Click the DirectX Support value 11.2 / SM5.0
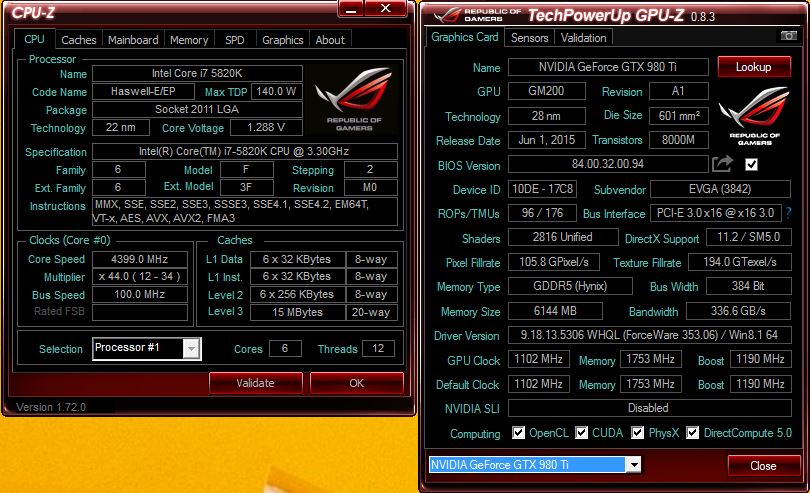This screenshot has width=810, height=493. pos(749,237)
